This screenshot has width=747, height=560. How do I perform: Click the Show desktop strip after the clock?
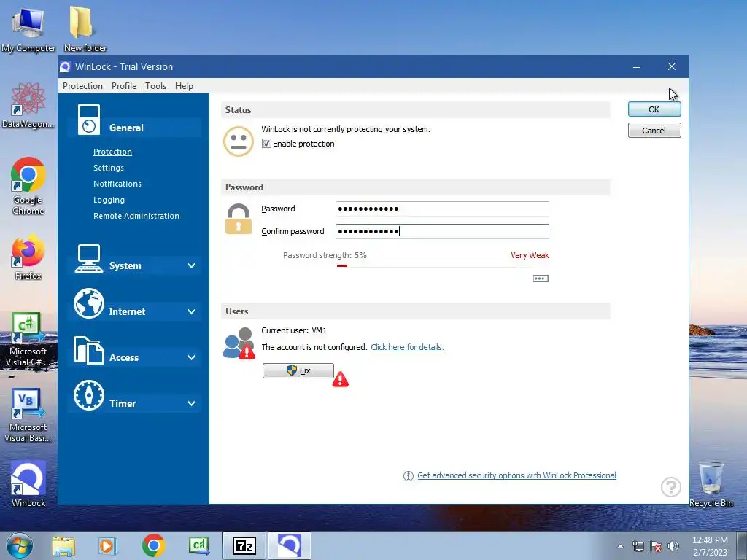coord(742,546)
